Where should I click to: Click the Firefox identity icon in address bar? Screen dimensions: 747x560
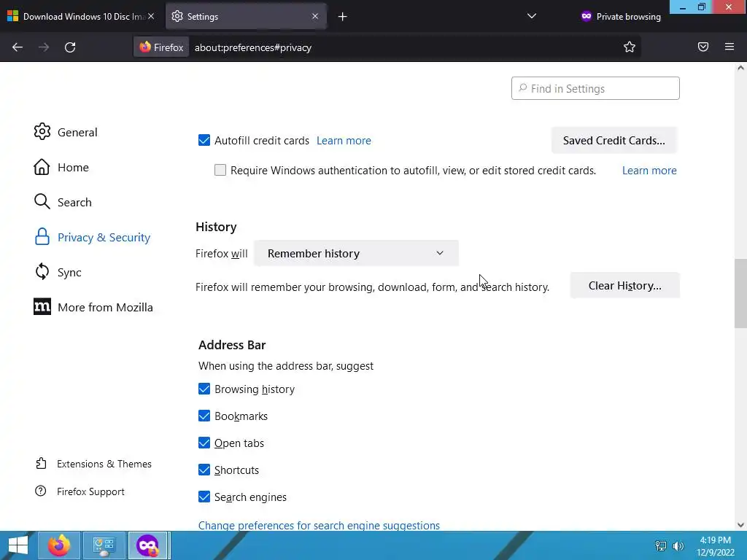click(161, 47)
